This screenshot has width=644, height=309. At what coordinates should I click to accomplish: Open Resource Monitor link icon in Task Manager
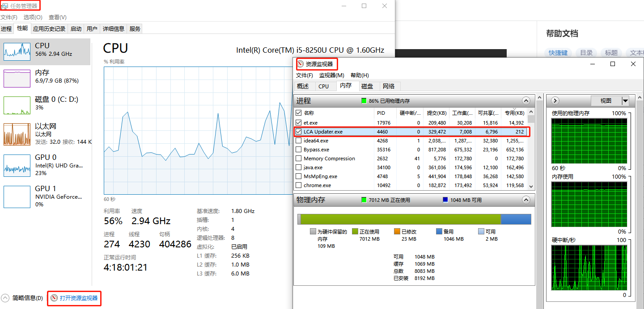54,298
